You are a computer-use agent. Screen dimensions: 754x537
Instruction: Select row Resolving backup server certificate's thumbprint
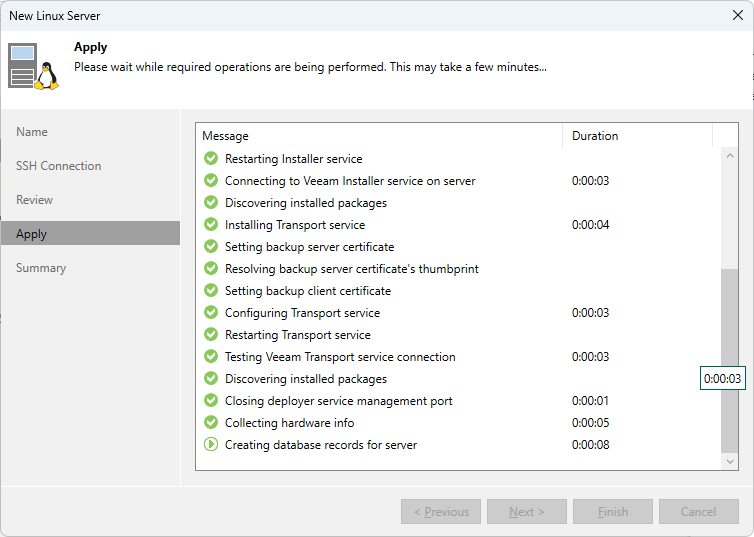coord(459,268)
